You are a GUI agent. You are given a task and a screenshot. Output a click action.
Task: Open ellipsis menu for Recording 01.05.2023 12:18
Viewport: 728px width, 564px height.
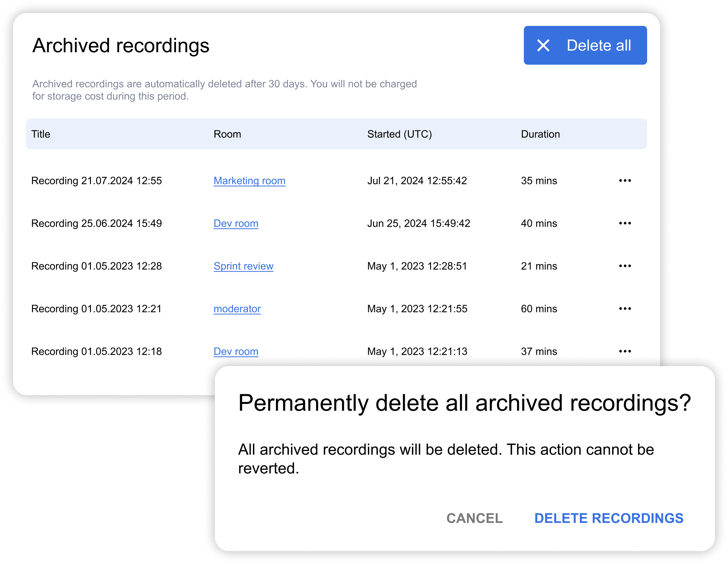[x=625, y=351]
